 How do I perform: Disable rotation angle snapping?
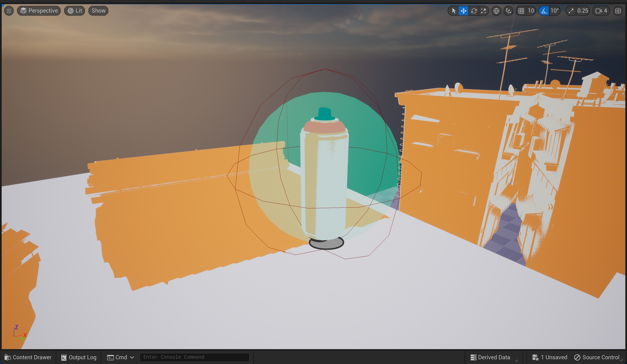pyautogui.click(x=544, y=11)
